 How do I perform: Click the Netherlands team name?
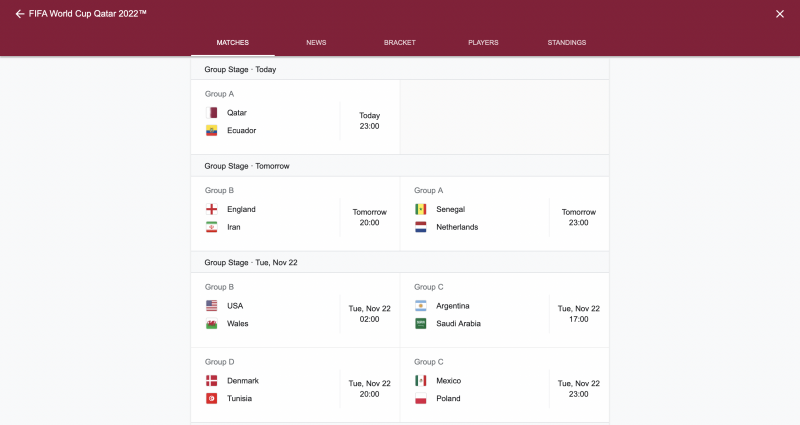click(457, 227)
